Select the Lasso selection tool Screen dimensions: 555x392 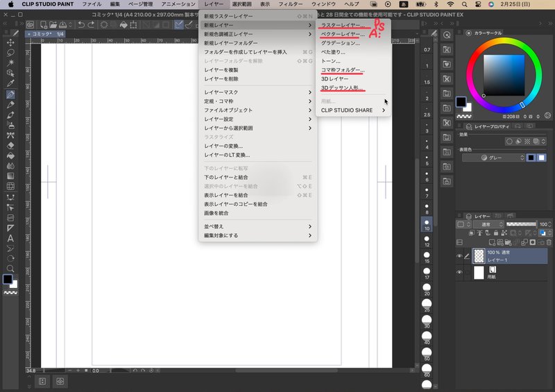click(10, 53)
